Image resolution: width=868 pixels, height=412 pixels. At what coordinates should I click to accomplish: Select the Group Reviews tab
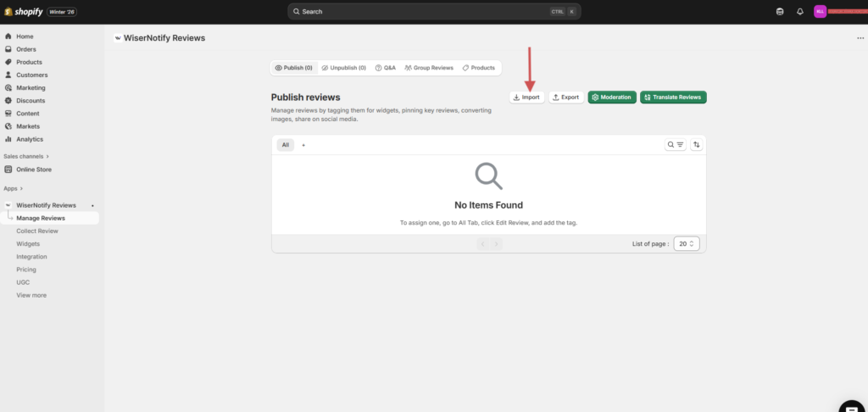[429, 68]
